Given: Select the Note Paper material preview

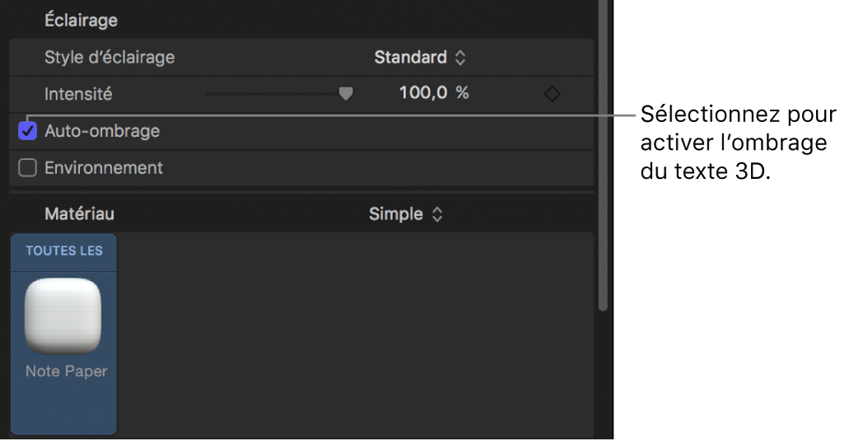Looking at the screenshot, I should [x=63, y=316].
